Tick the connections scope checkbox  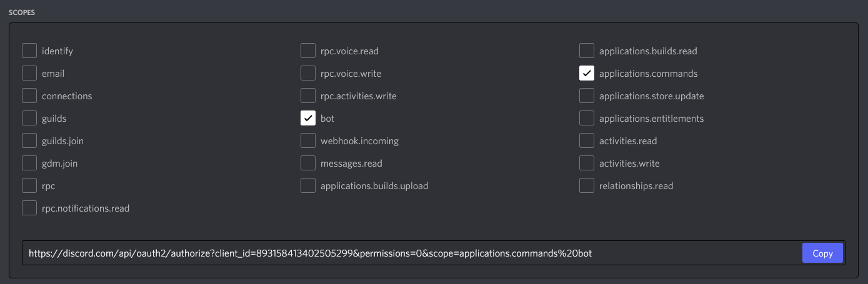point(29,95)
